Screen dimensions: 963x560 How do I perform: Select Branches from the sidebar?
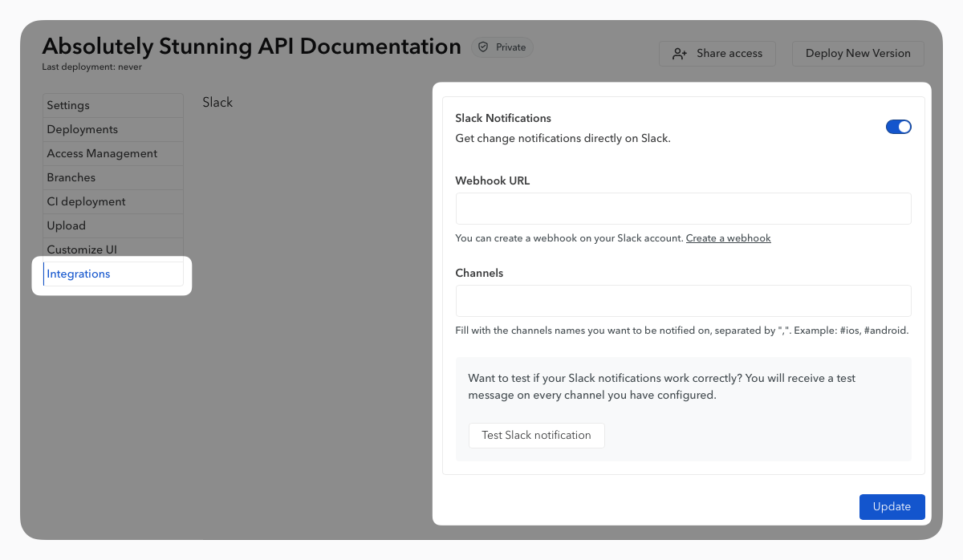pos(71,177)
